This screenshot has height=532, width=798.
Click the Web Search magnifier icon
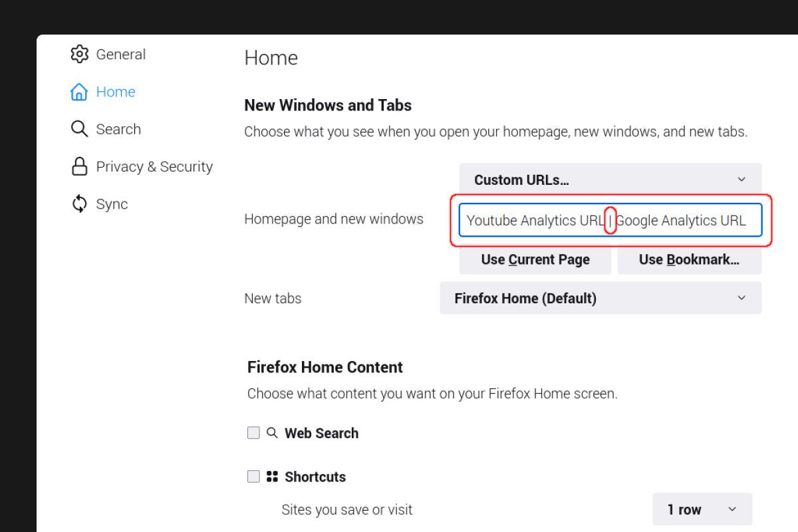(272, 433)
